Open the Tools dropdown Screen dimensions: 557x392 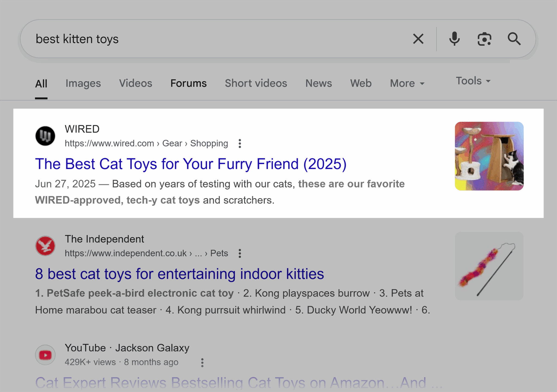tap(473, 81)
